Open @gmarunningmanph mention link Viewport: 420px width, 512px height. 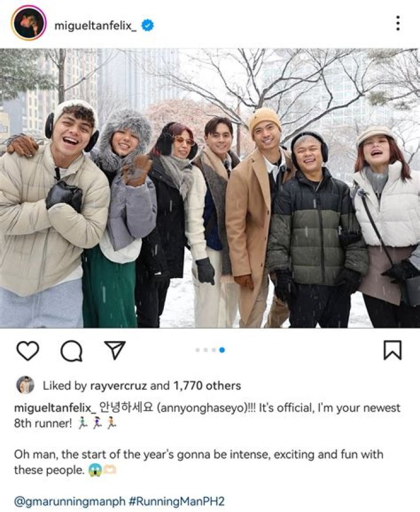(x=69, y=502)
